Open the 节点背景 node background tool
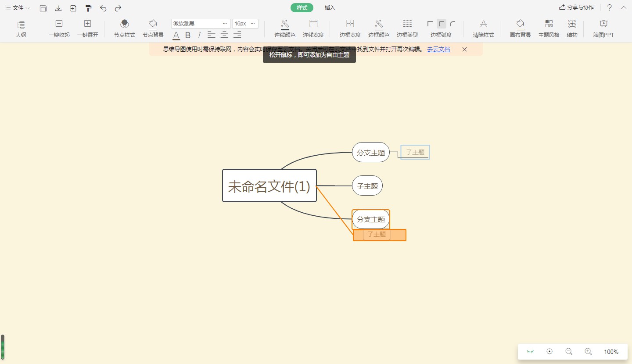 click(153, 28)
